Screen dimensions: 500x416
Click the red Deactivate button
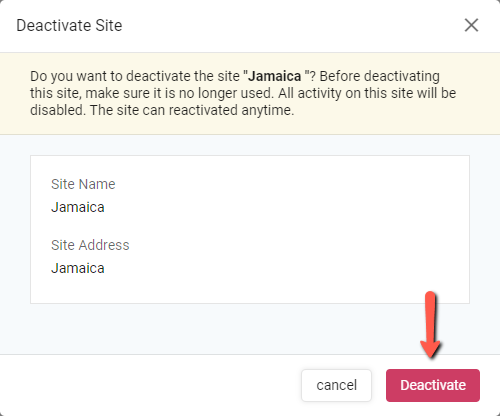pyautogui.click(x=433, y=385)
